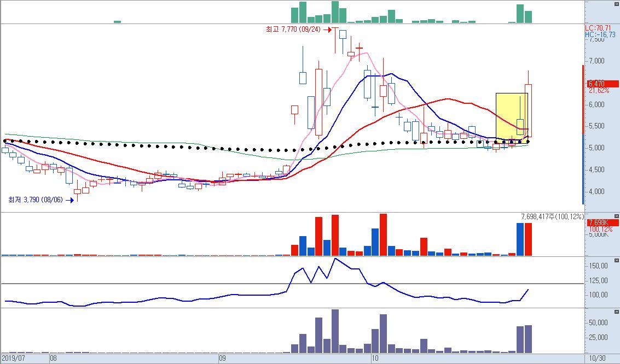Click the 125.00 oscillator axis label
The width and height of the screenshot is (620, 364).
click(x=598, y=281)
